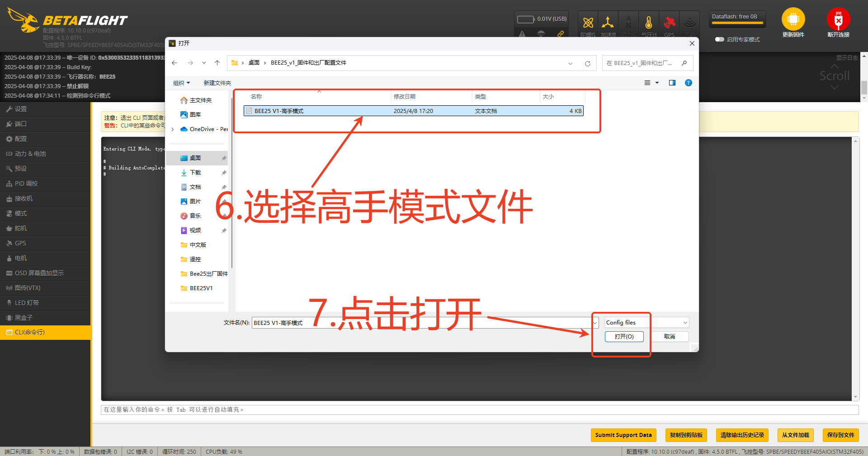
Task: Open Gallery (图库) in navigation pane
Action: 191,115
